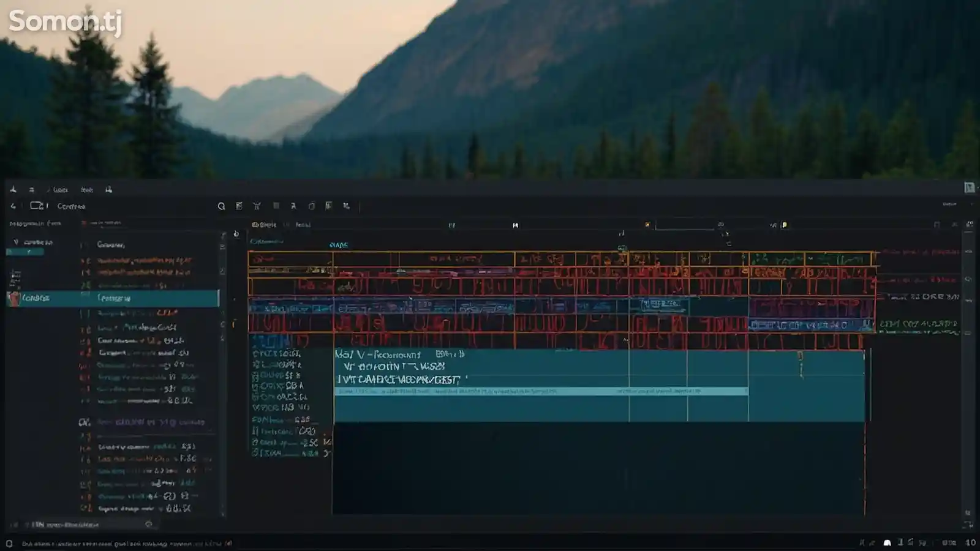Image resolution: width=980 pixels, height=551 pixels.
Task: Click the topmost icon in the right sidebar strip
Action: (969, 225)
